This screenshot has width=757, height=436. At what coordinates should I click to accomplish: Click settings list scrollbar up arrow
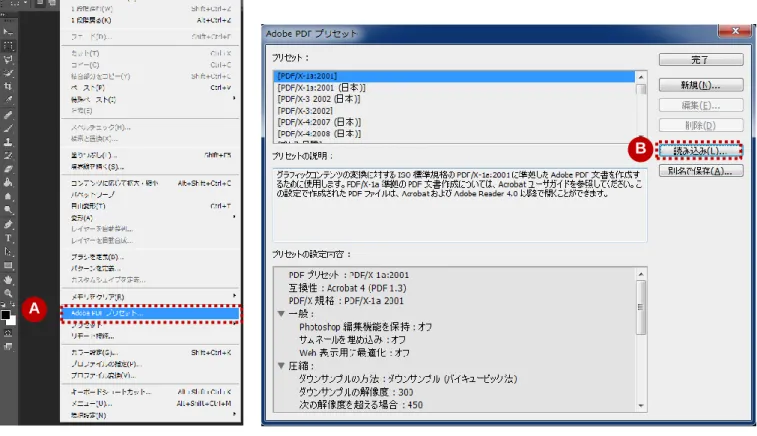click(641, 274)
